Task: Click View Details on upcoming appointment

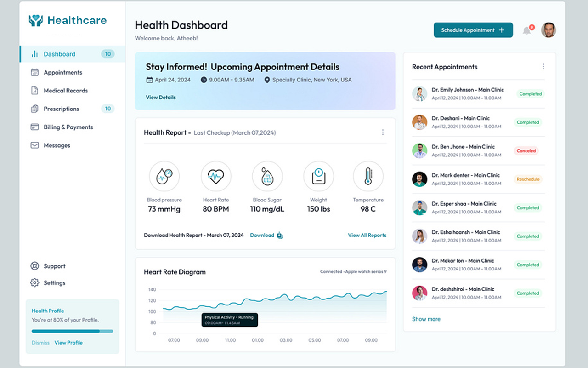Action: coord(161,98)
